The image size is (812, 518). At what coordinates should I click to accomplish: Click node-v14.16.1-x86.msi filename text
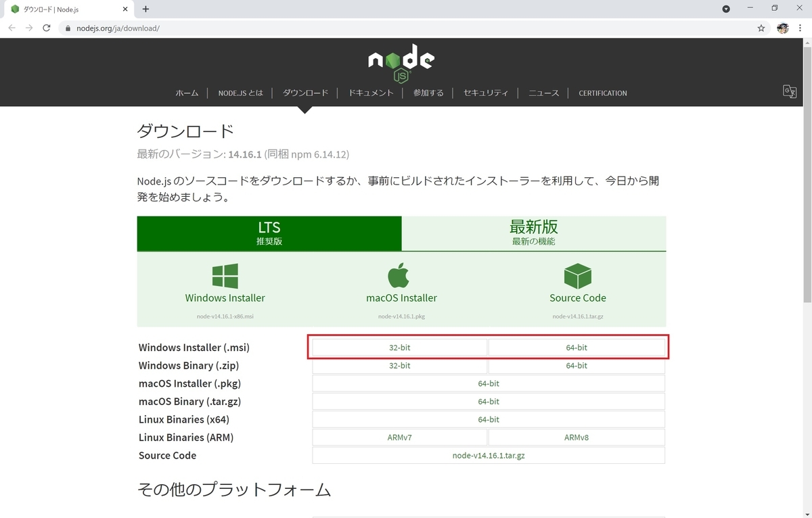pyautogui.click(x=225, y=316)
